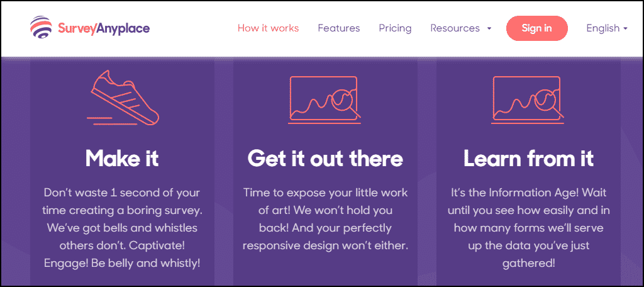Click the SurveyAnyplace globe logo icon

tap(42, 28)
